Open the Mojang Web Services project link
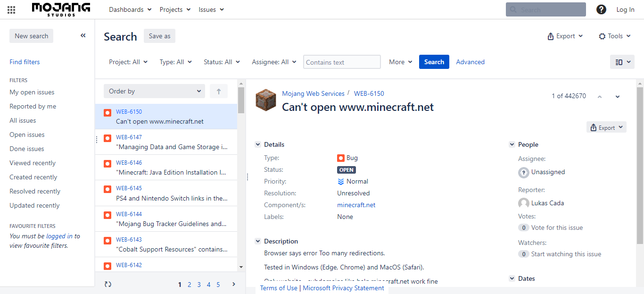Screen dimensions: 644x294 tap(313, 93)
